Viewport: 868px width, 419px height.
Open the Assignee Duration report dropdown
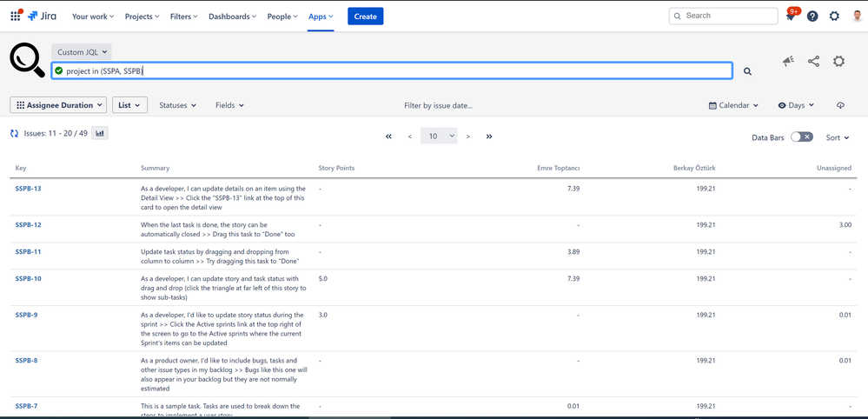click(58, 105)
